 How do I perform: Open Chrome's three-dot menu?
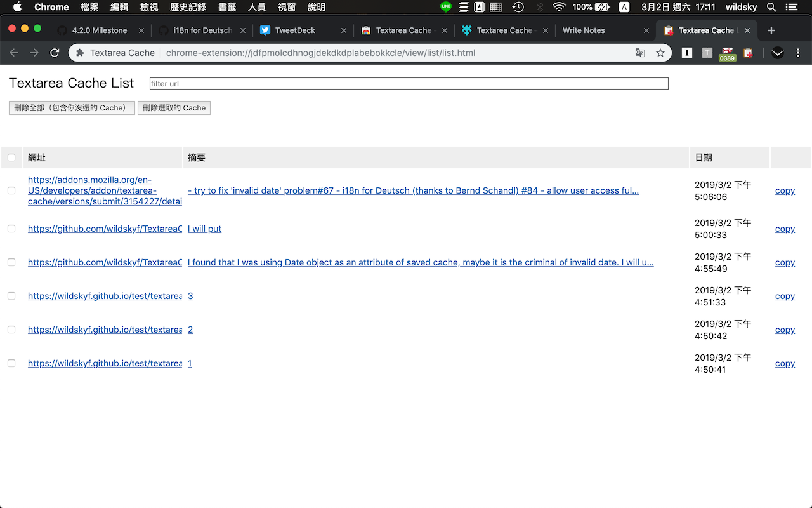click(798, 53)
